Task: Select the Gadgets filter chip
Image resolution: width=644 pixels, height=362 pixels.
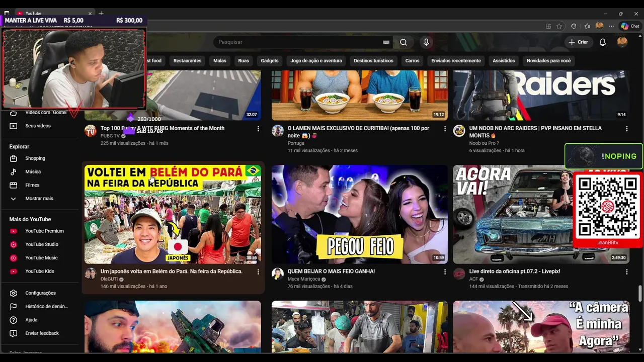Action: tap(270, 61)
